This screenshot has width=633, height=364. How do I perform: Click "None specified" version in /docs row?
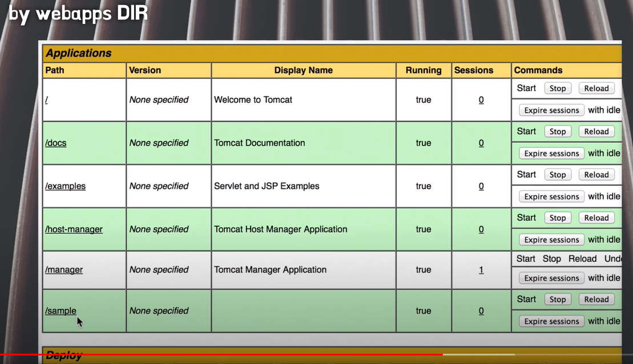[x=159, y=143]
